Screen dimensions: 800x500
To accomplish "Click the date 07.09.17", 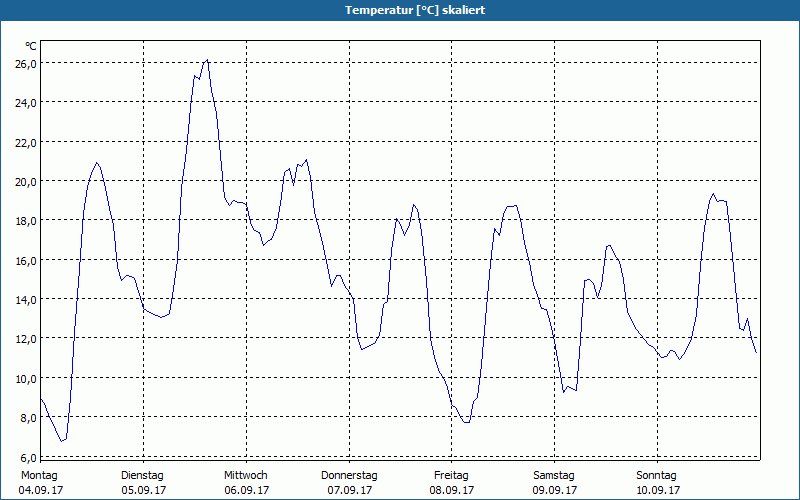I will 350,490.
